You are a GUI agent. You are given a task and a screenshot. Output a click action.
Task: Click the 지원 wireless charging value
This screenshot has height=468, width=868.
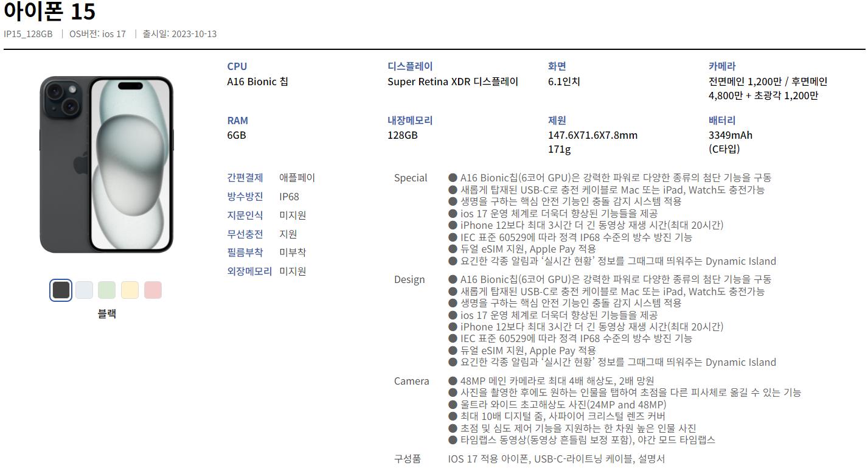point(288,234)
